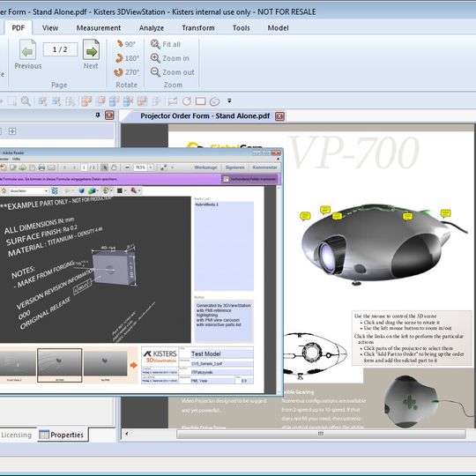Screen dimensions: 476x476
Task: Rotate the PDF by 180°
Action: [x=127, y=58]
